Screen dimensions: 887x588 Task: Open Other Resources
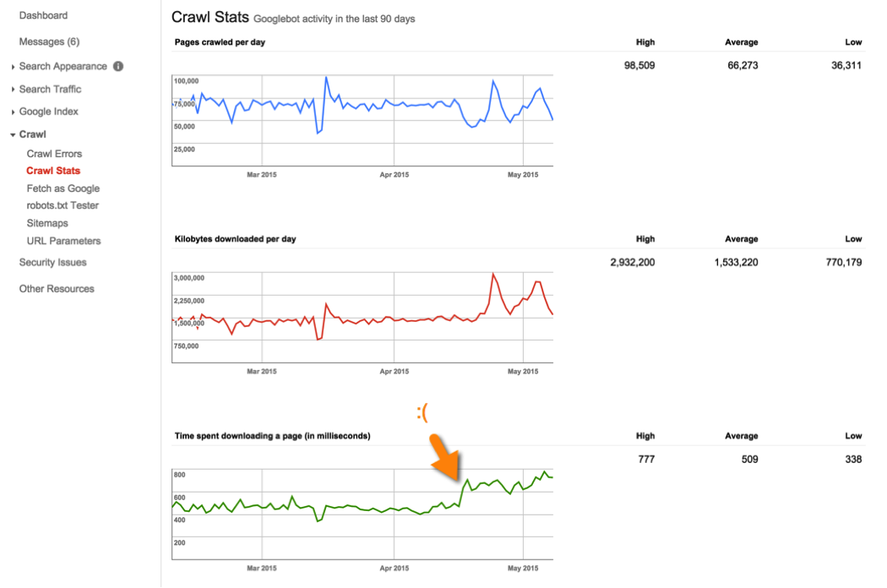coord(57,289)
